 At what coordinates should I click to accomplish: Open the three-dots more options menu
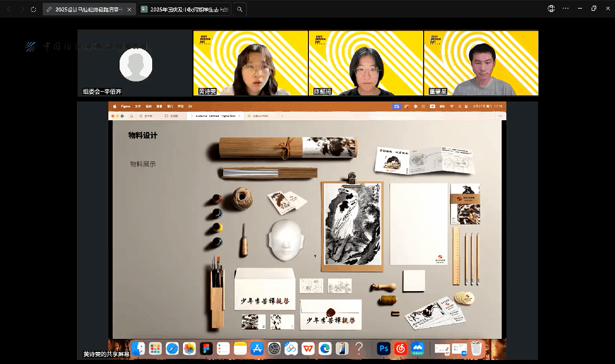(x=565, y=9)
